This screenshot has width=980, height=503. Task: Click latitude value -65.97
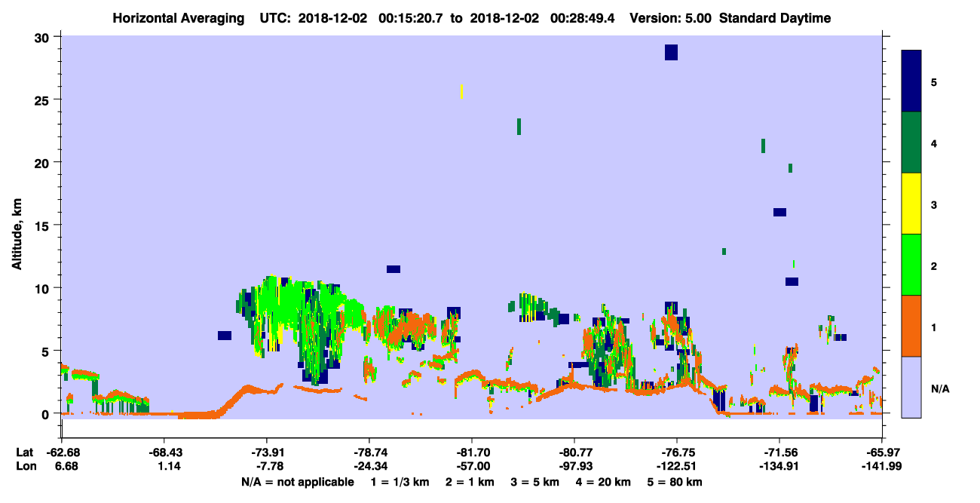coord(882,452)
